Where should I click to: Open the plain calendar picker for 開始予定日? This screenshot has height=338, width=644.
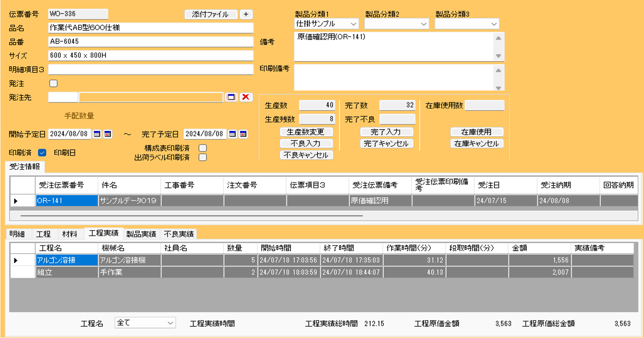click(97, 134)
